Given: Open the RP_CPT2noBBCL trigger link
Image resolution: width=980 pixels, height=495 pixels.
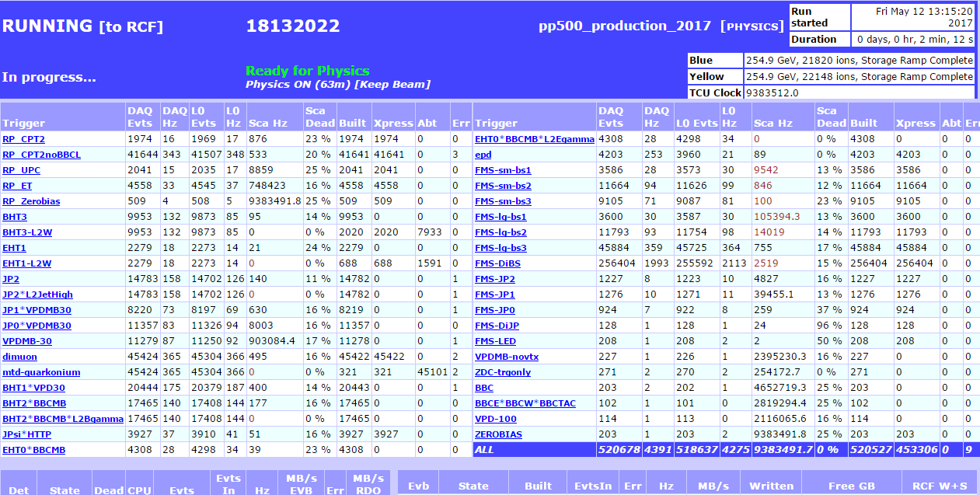Looking at the screenshot, I should (x=41, y=155).
